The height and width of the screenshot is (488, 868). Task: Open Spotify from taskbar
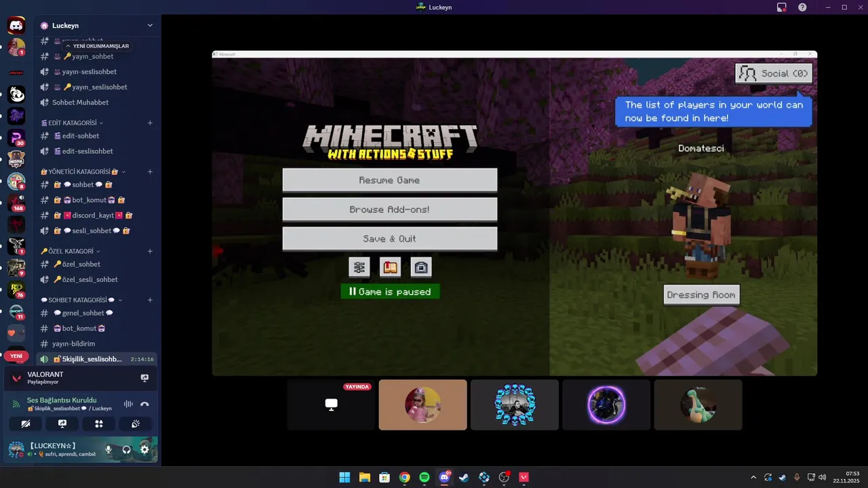point(425,477)
